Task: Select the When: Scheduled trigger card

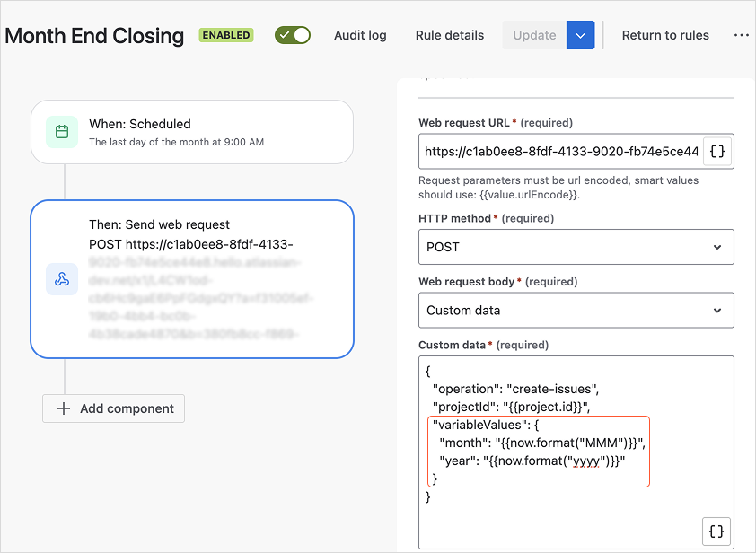Action: (x=192, y=132)
